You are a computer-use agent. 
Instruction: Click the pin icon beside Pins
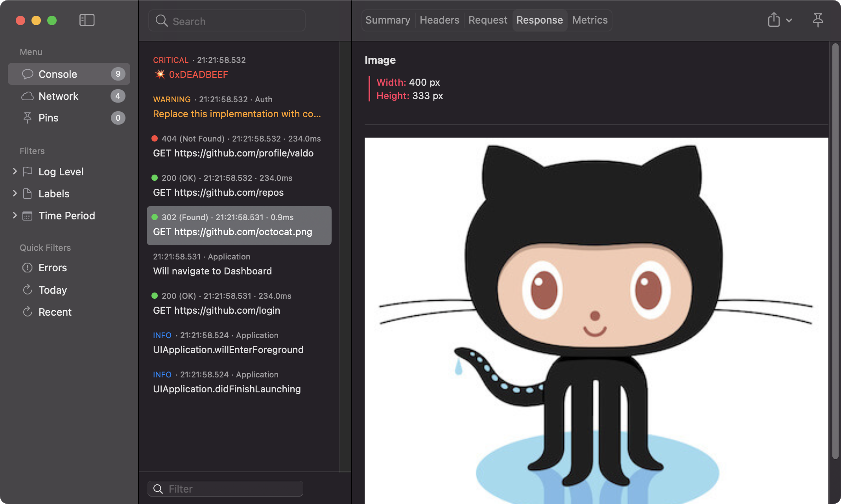[28, 118]
